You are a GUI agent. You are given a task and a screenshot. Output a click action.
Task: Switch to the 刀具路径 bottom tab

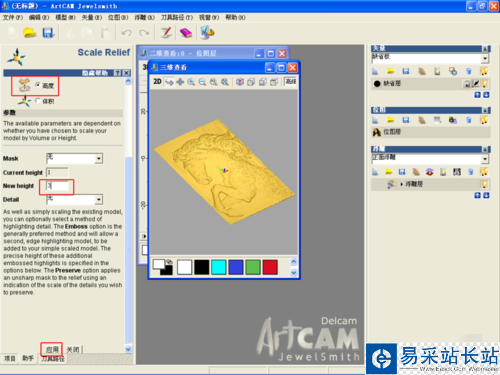coord(53,359)
